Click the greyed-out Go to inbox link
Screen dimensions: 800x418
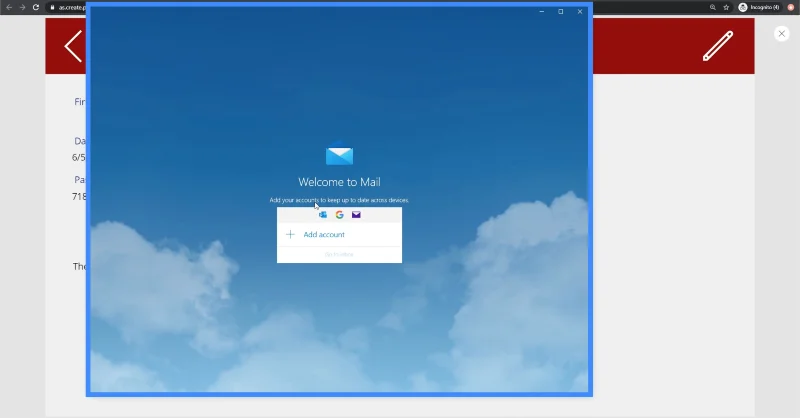click(x=339, y=255)
